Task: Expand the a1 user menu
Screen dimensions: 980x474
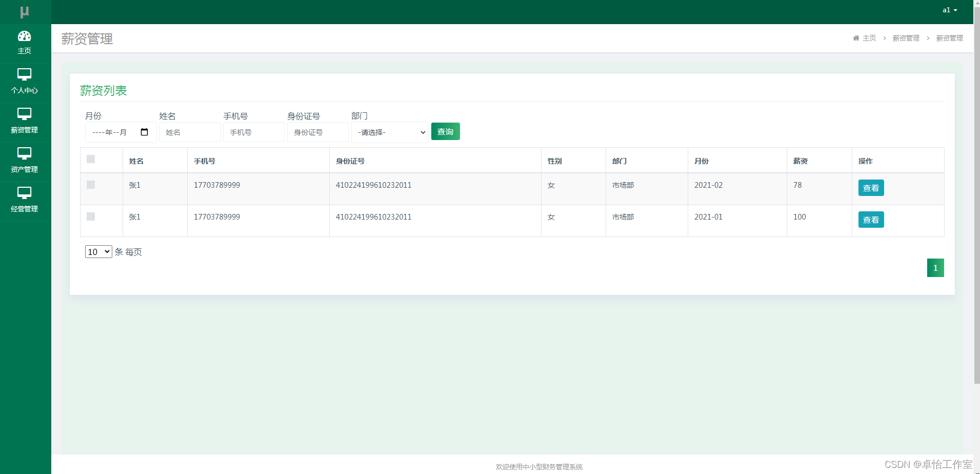Action: pyautogui.click(x=950, y=10)
